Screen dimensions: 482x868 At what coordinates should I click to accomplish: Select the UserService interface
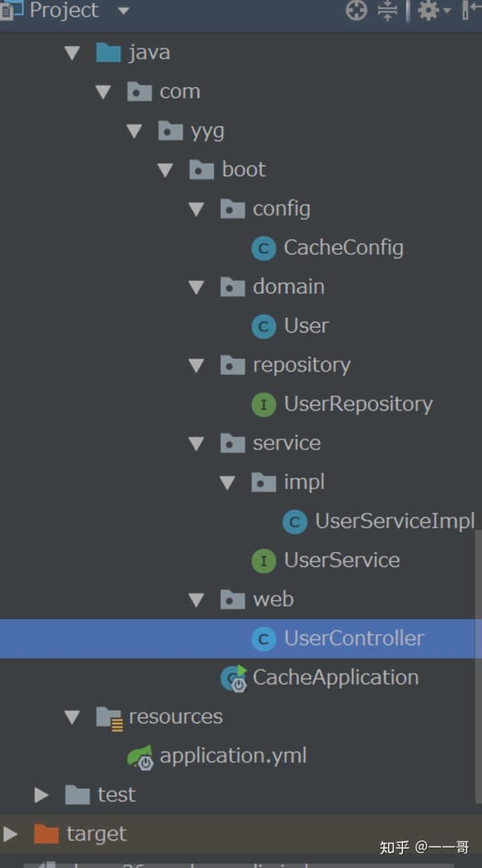coord(341,561)
